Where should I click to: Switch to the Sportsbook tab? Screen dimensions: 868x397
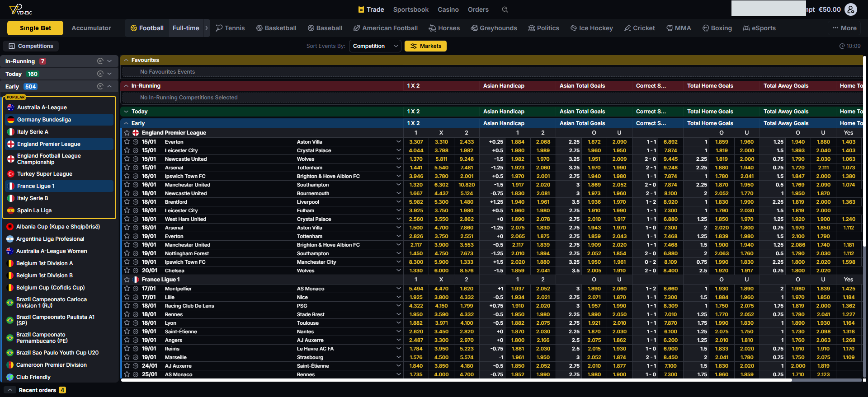410,9
